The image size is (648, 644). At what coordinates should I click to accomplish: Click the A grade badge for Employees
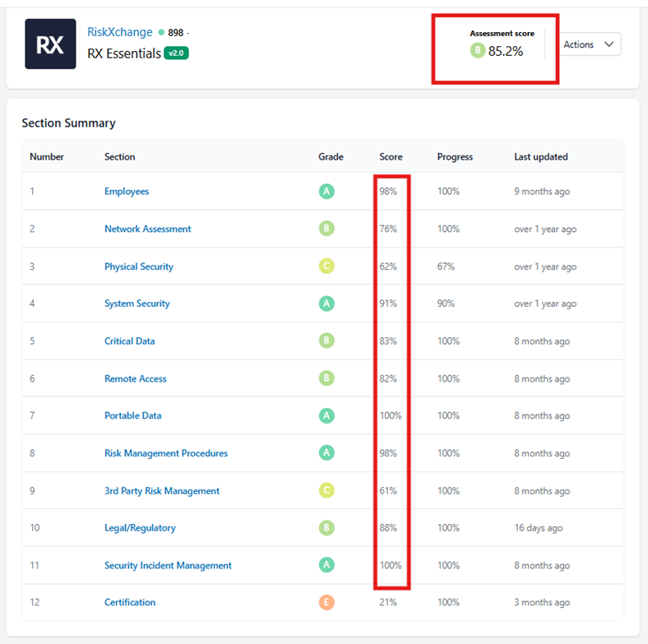point(326,192)
